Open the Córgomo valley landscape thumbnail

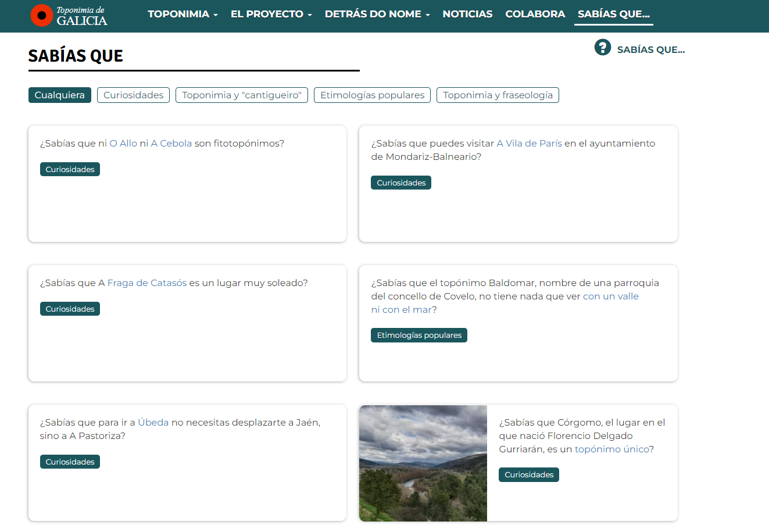pos(423,463)
